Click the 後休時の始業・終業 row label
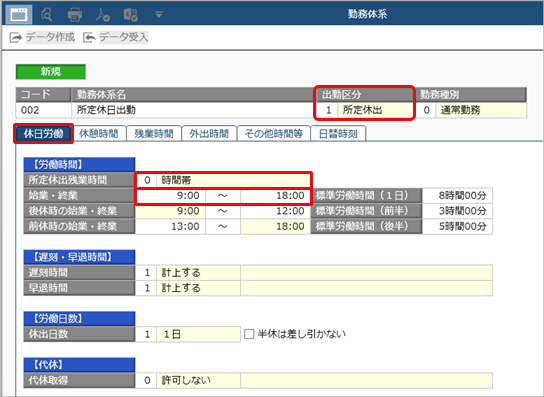544x397 pixels. tap(79, 211)
